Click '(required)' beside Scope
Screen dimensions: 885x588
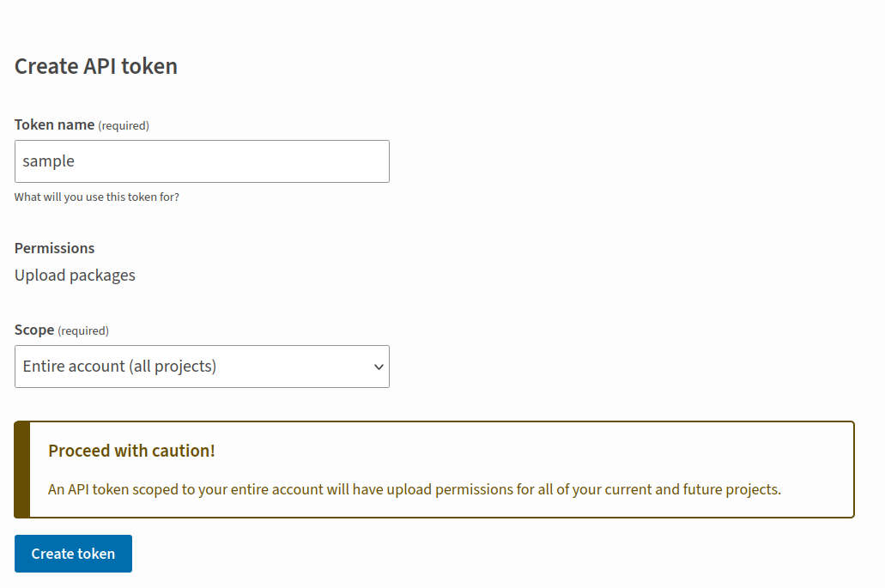pyautogui.click(x=83, y=330)
